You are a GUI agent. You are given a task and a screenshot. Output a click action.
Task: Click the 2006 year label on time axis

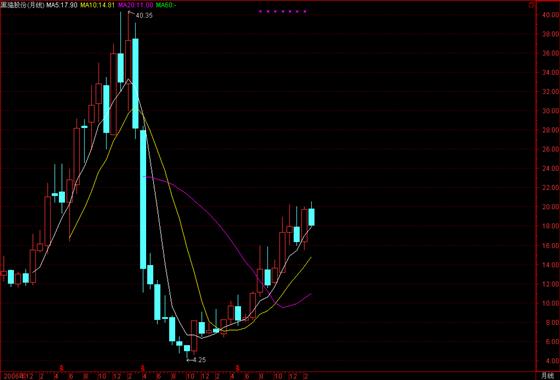pyautogui.click(x=11, y=376)
